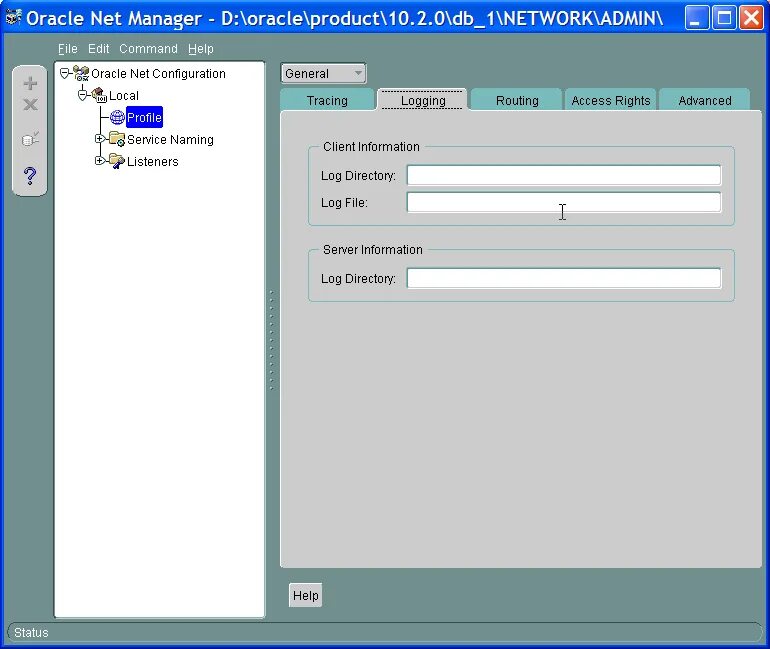
Task: Click the Server Information Log Directory field
Action: pyautogui.click(x=564, y=278)
